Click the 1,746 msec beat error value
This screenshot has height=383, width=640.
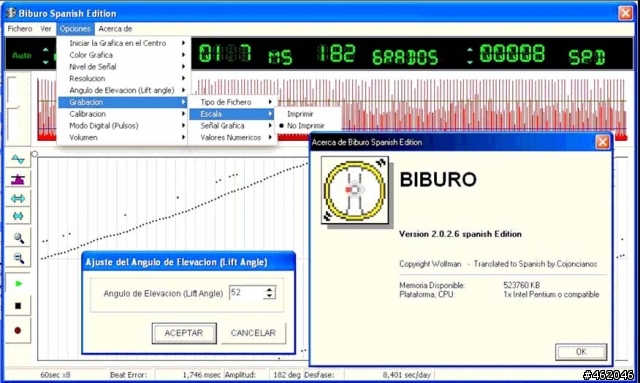[x=201, y=375]
